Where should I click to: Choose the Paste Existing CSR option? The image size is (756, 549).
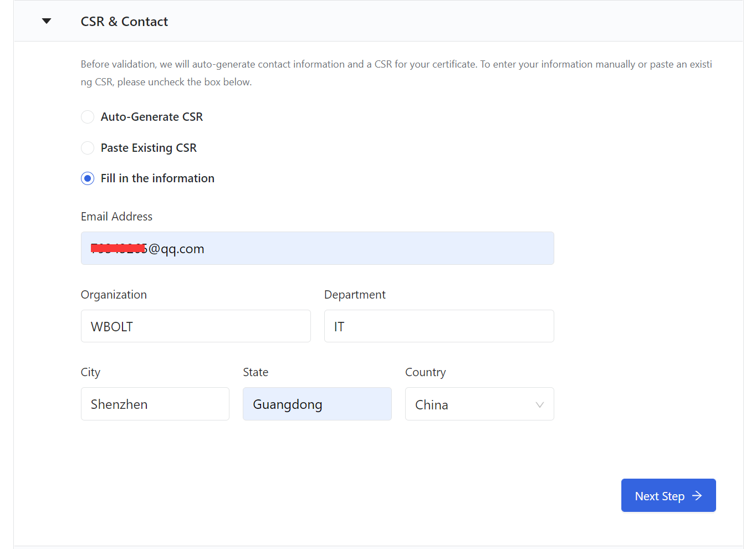88,148
